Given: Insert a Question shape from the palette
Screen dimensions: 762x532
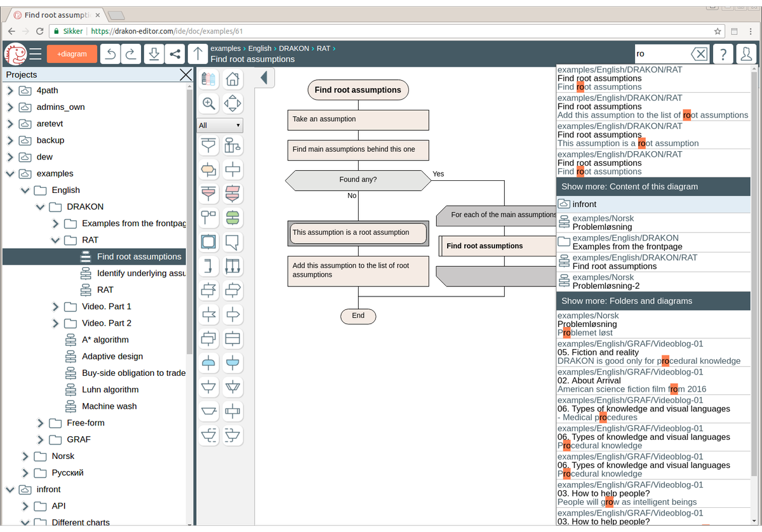Looking at the screenshot, I should (x=209, y=170).
